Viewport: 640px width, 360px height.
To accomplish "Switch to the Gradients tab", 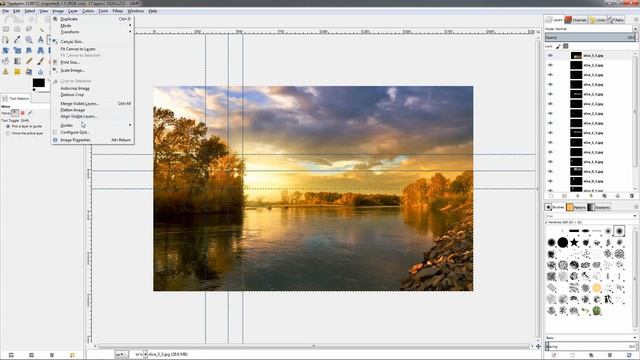I will click(x=599, y=207).
